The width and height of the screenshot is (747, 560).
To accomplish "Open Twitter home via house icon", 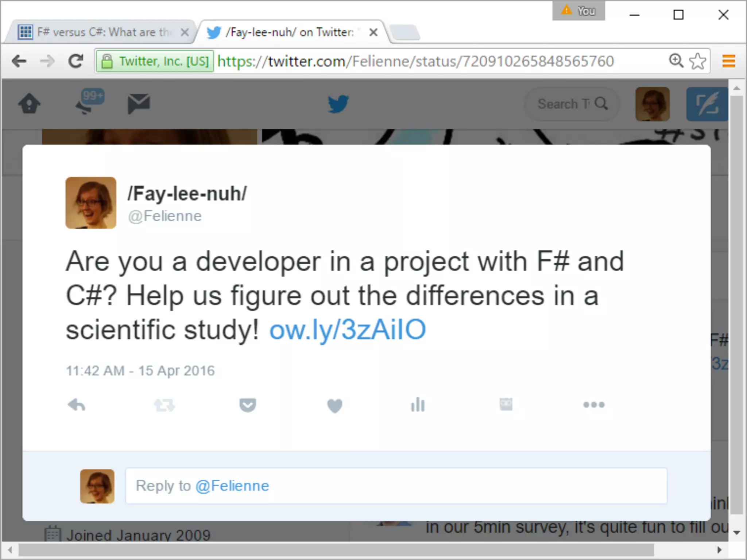I will [x=29, y=104].
